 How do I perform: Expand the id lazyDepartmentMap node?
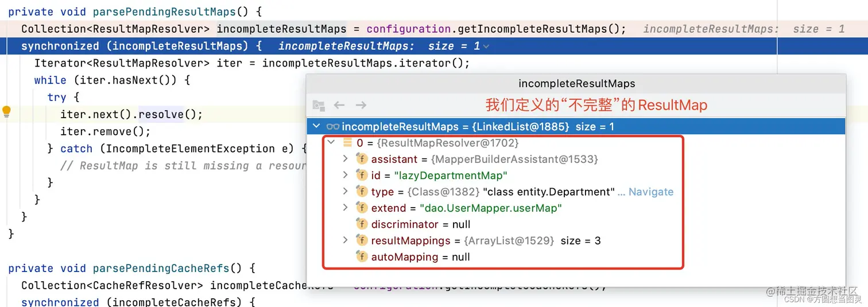345,175
